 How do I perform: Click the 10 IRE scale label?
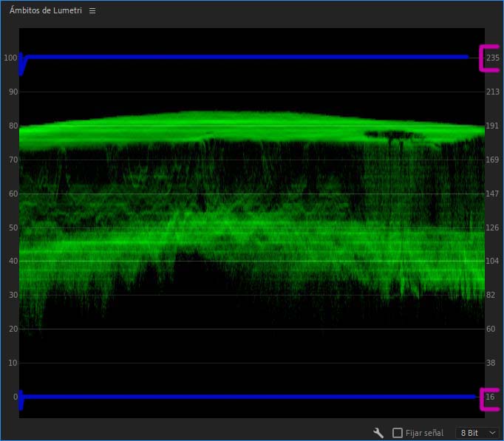(x=13, y=363)
